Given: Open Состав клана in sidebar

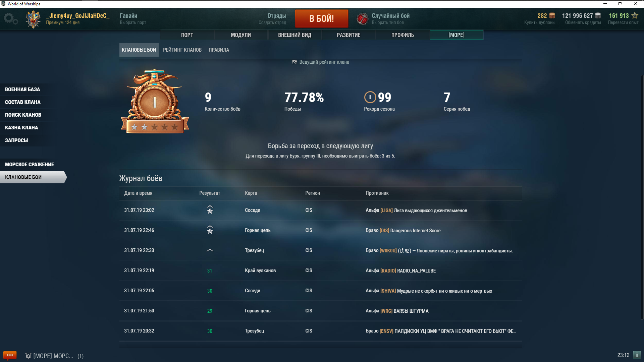Looking at the screenshot, I should [23, 102].
